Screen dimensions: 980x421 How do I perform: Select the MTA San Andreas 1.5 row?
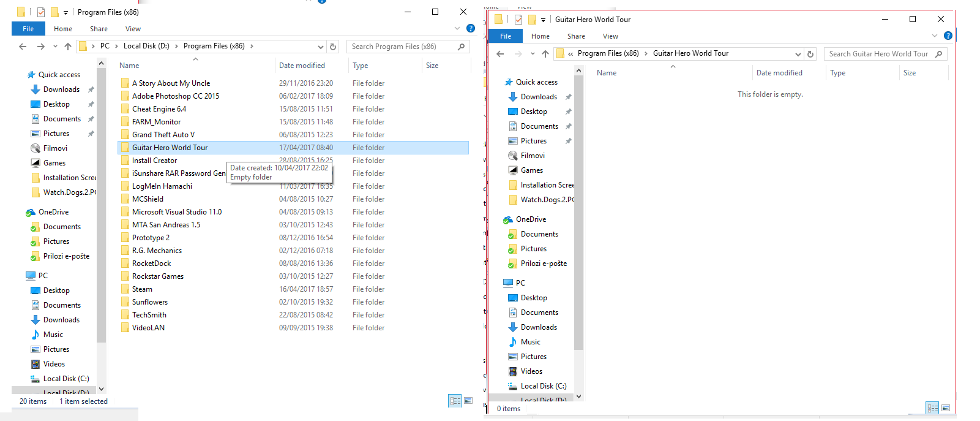click(293, 225)
